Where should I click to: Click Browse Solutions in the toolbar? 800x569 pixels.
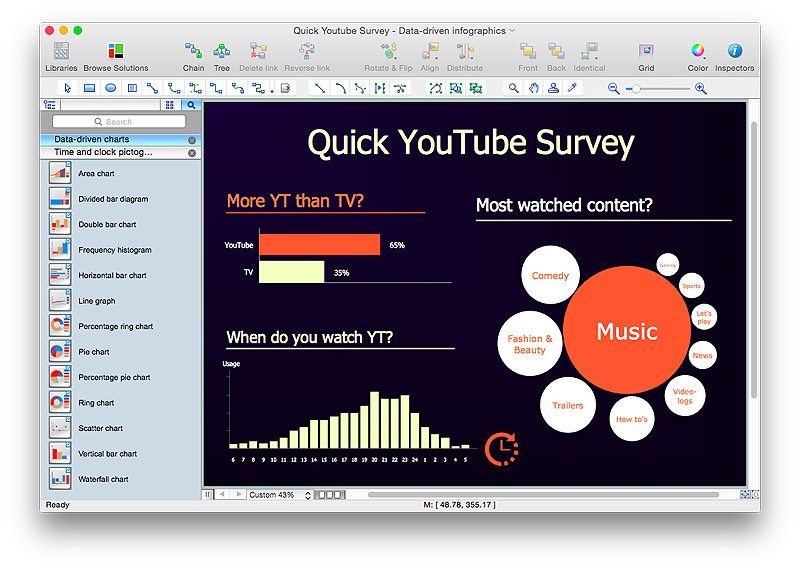[116, 57]
